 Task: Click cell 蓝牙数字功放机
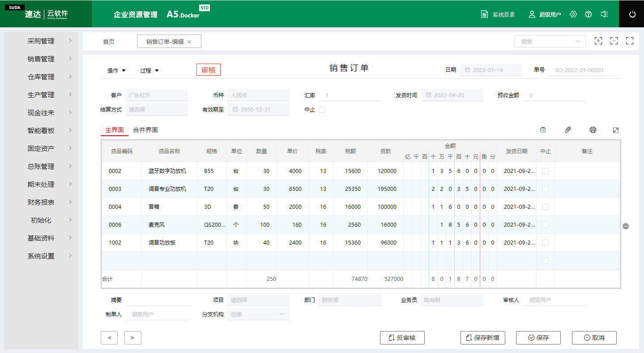pyautogui.click(x=169, y=171)
